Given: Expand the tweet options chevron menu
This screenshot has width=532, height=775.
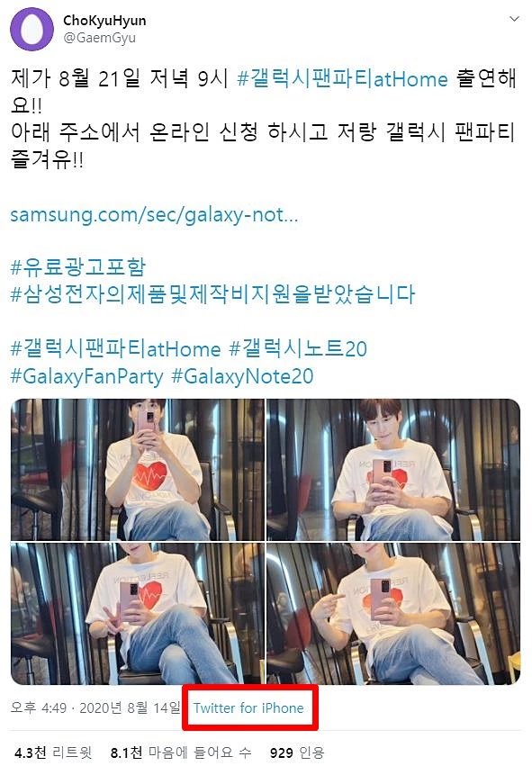Looking at the screenshot, I should click(x=514, y=19).
